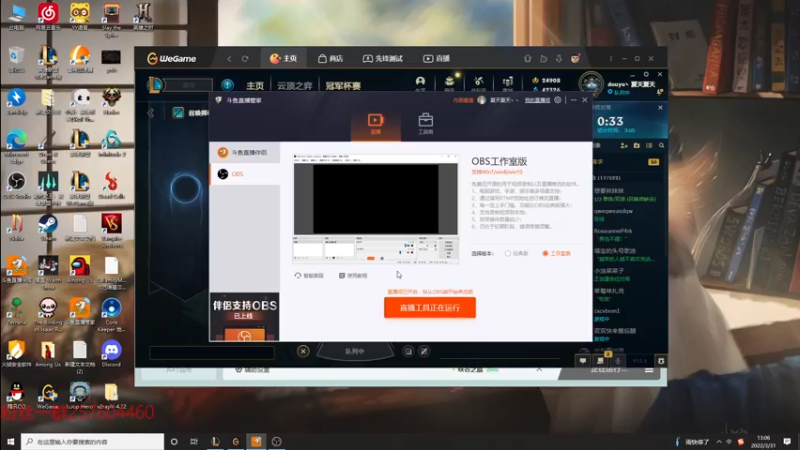Open NetEase Cloud Music desktop icon
Viewport: 800px width, 450px height.
click(x=48, y=16)
